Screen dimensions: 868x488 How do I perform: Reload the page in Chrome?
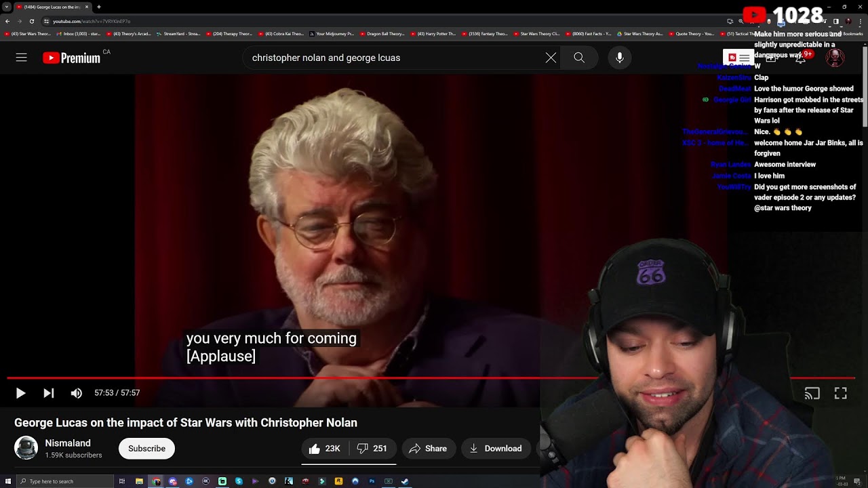[x=32, y=22]
